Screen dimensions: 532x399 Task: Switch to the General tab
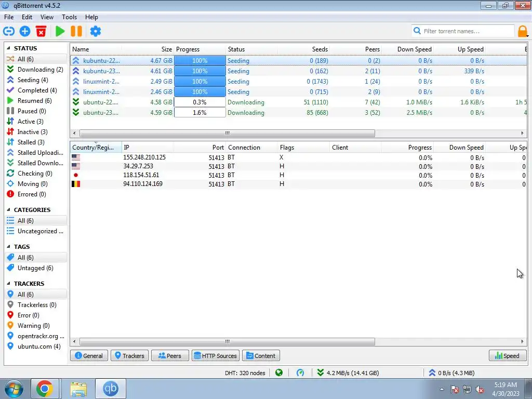coord(89,355)
